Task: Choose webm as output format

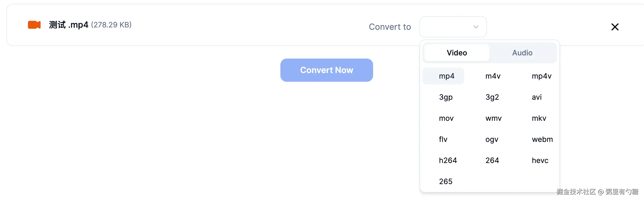Action: pyautogui.click(x=542, y=139)
